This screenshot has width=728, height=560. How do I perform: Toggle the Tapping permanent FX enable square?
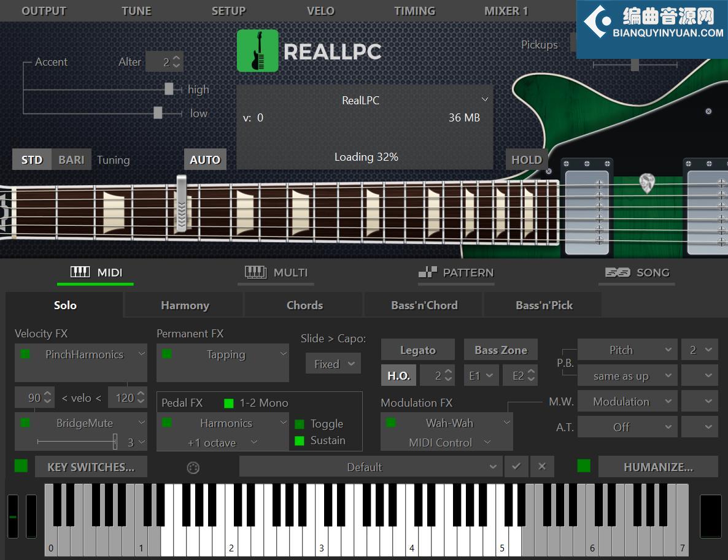click(167, 354)
